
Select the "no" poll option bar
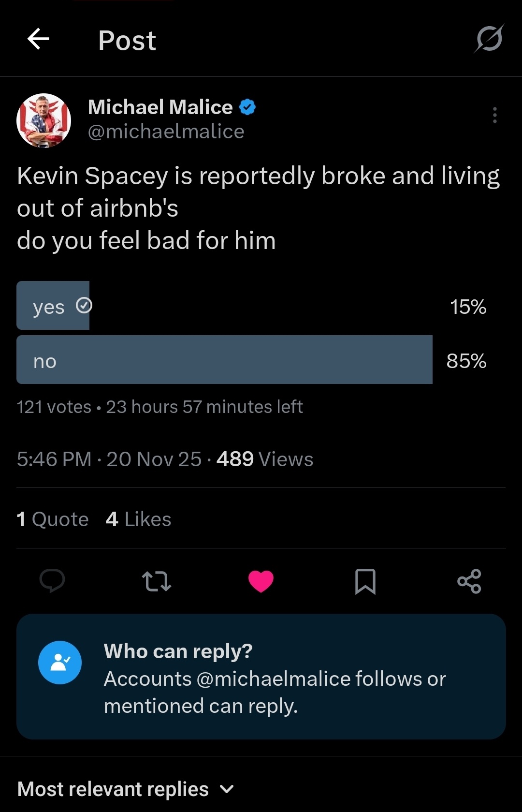click(x=224, y=360)
